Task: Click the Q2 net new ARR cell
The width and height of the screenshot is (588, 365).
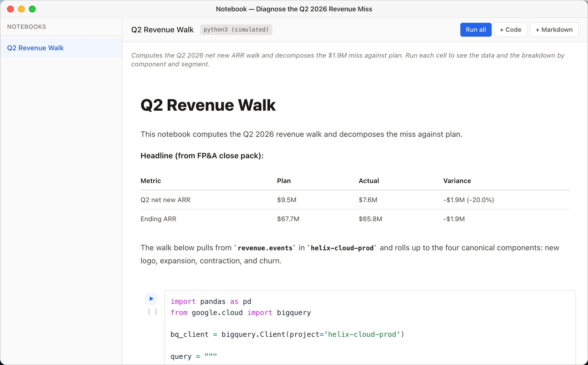Action: [165, 200]
